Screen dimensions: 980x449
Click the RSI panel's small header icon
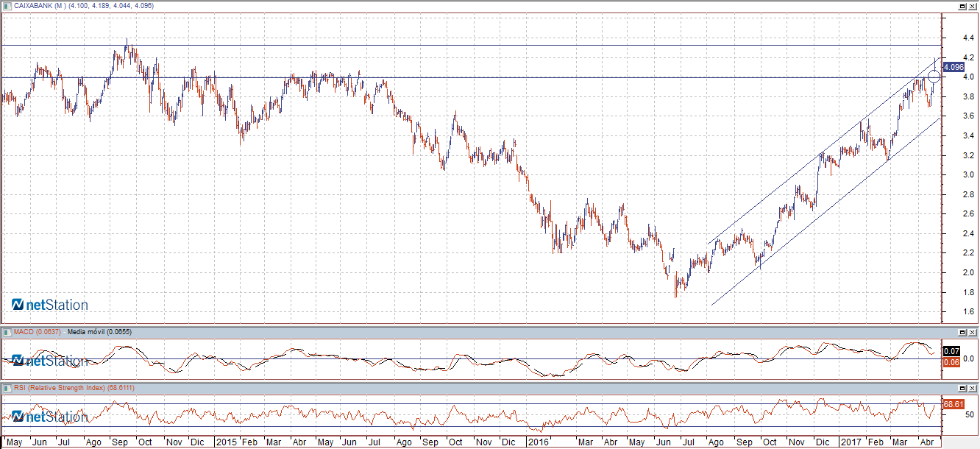(x=7, y=387)
